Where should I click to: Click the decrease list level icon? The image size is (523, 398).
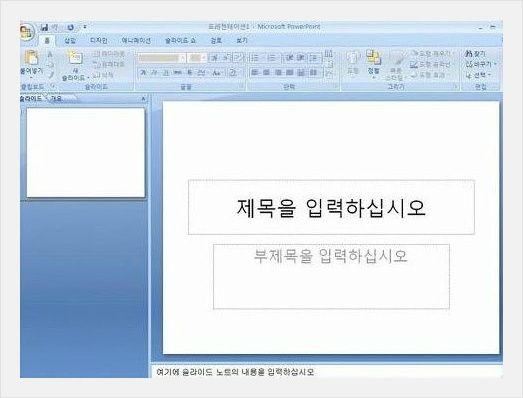(x=289, y=58)
